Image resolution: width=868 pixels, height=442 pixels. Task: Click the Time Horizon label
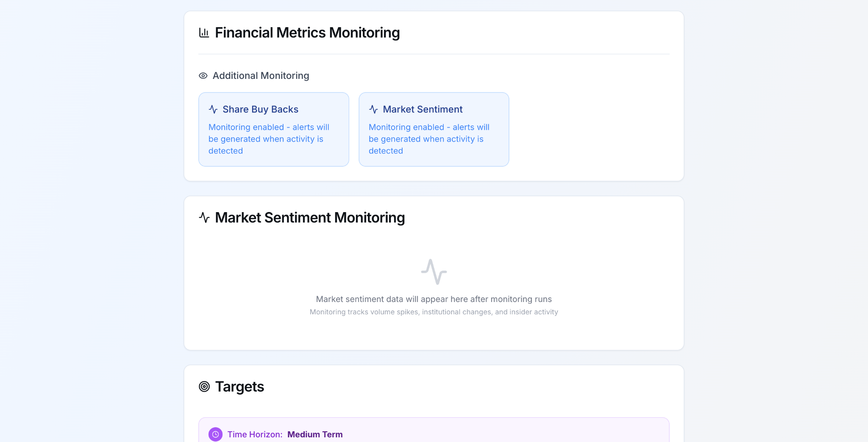tap(255, 434)
